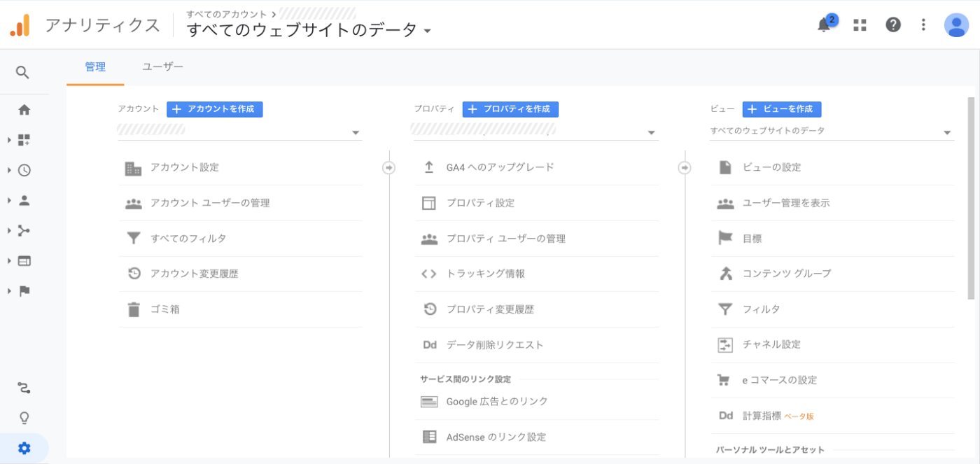The width and height of the screenshot is (980, 464).
Task: Click the arrow between property and view columns
Action: click(x=685, y=168)
